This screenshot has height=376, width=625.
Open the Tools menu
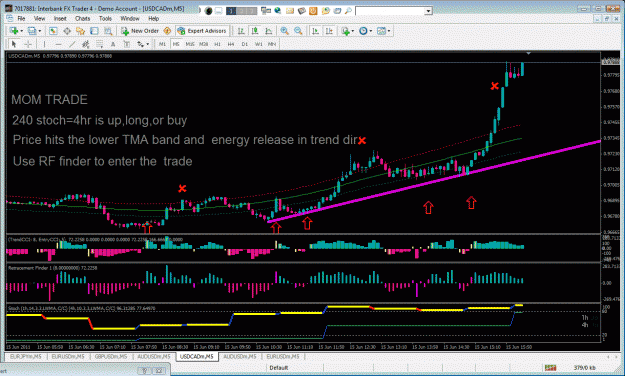point(105,18)
